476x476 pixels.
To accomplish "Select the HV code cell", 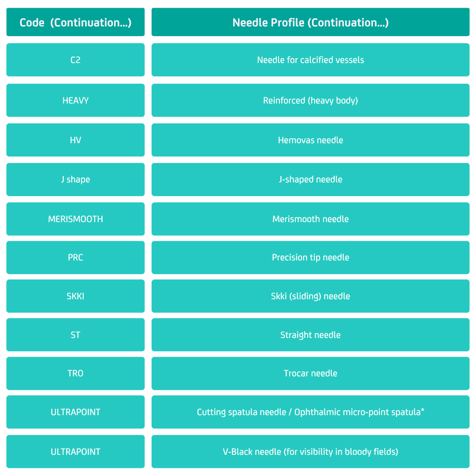I will point(75,140).
